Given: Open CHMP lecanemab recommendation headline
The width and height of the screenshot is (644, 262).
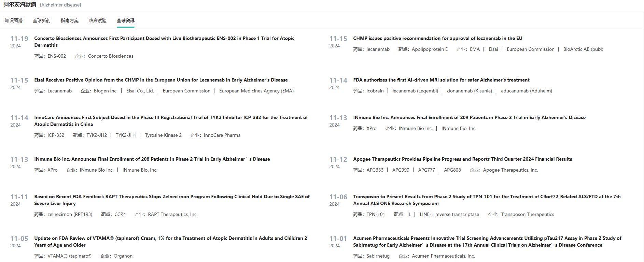Looking at the screenshot, I should tap(437, 39).
